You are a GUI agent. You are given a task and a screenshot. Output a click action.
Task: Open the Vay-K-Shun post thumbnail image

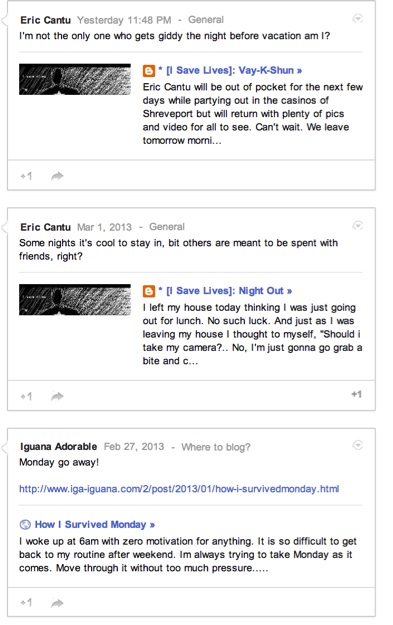(x=75, y=79)
